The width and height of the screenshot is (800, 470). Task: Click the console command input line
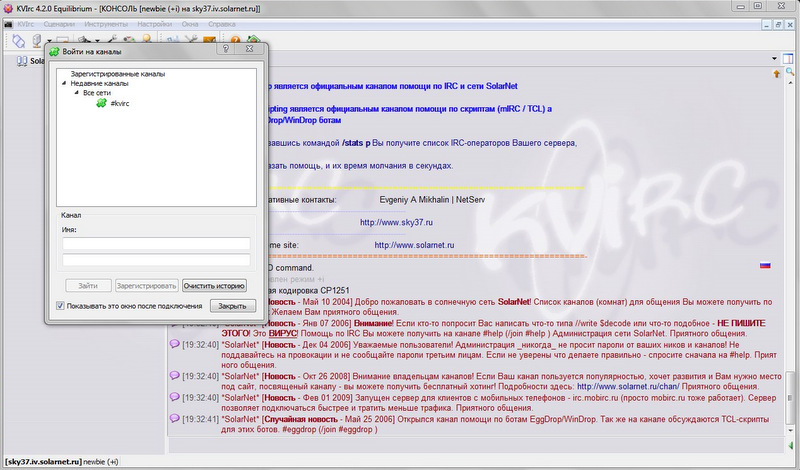click(477, 446)
